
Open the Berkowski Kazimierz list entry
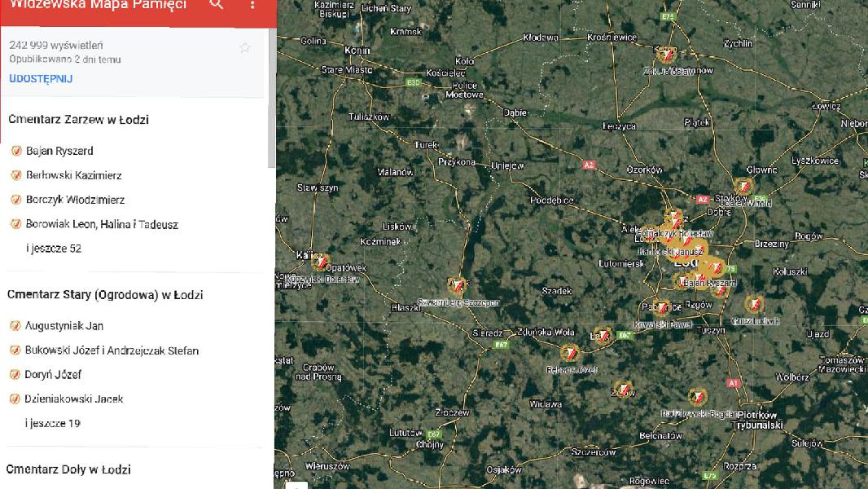[74, 175]
